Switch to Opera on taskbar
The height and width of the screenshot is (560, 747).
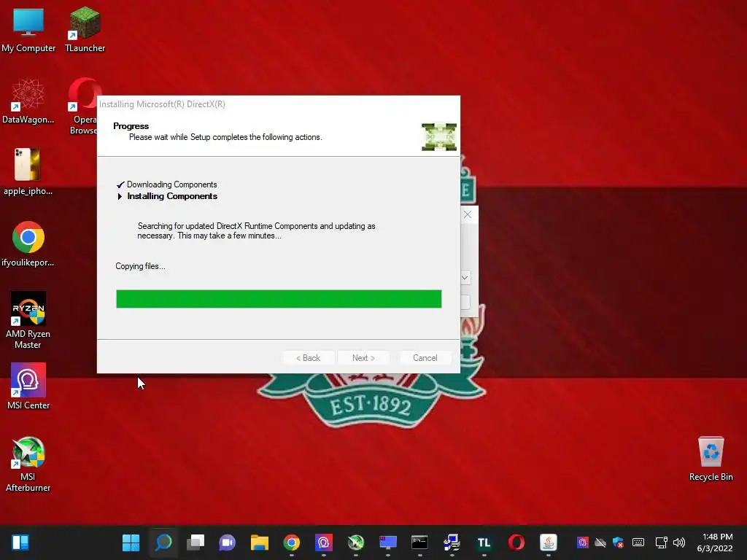(x=516, y=542)
